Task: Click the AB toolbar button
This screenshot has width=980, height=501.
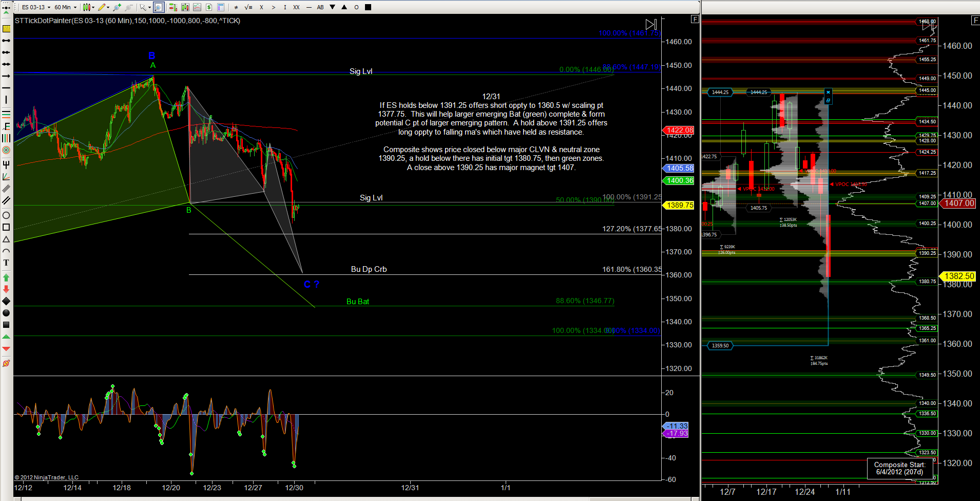Action: [320, 7]
